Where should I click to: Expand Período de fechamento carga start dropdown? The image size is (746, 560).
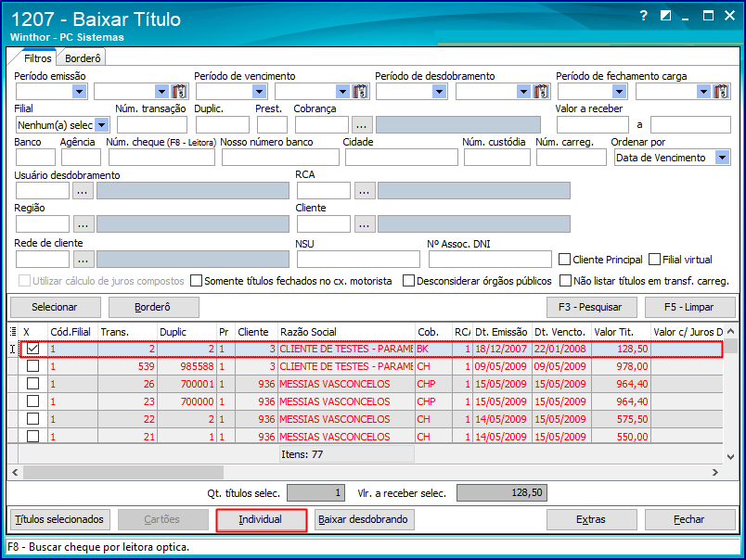tap(619, 91)
